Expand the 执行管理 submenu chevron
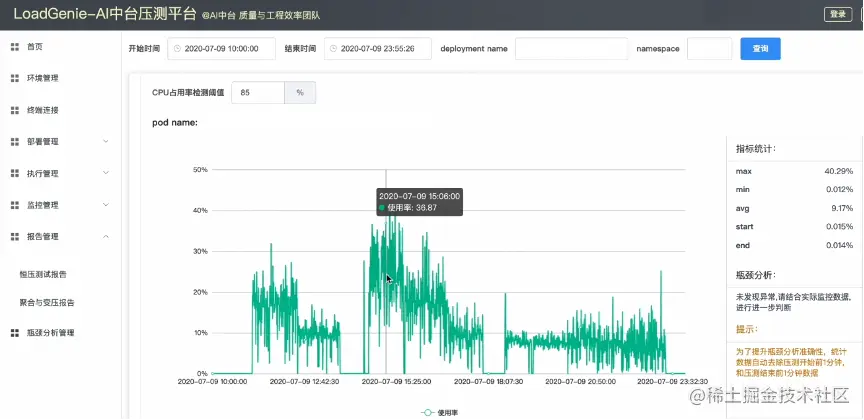The image size is (864, 420). pyautogui.click(x=106, y=174)
